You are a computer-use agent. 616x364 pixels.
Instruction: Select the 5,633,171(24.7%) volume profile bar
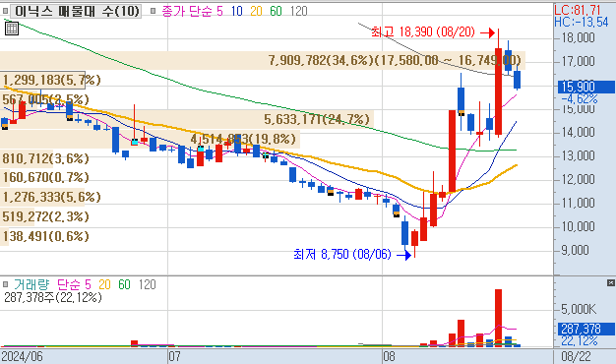click(187, 119)
